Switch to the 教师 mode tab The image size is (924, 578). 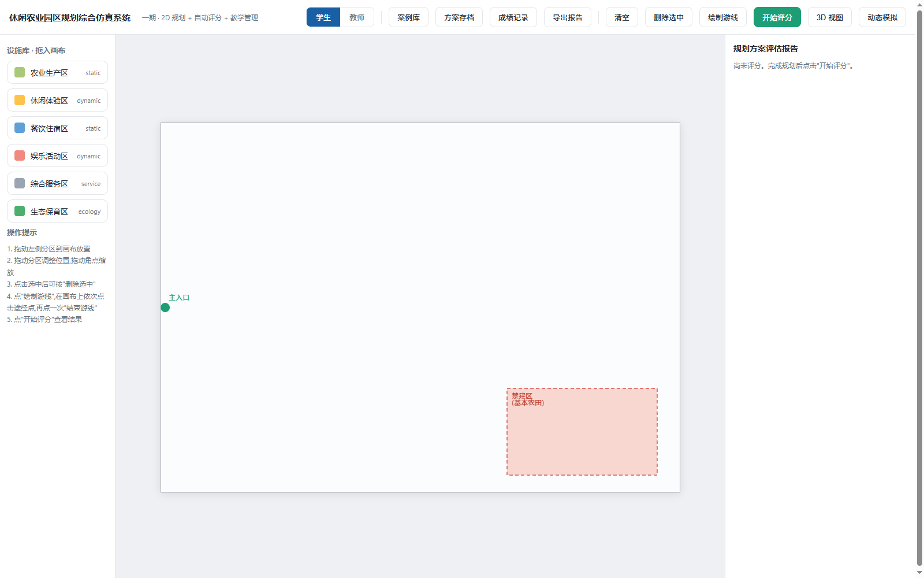click(x=357, y=17)
